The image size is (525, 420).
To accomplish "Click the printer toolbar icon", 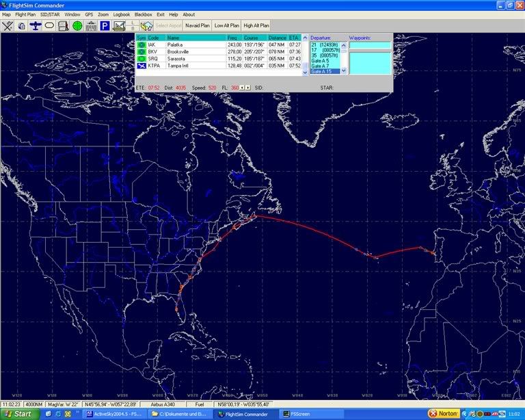I will click(x=21, y=25).
